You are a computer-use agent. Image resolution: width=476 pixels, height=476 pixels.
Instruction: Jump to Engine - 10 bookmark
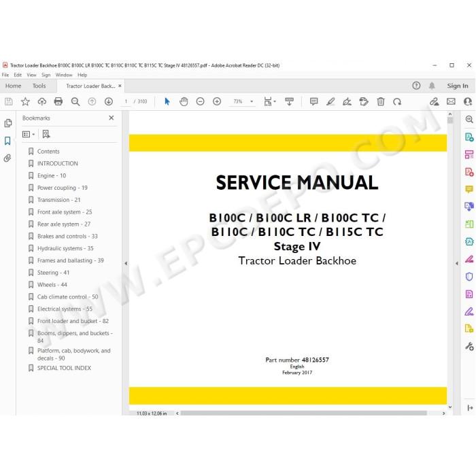coord(52,175)
